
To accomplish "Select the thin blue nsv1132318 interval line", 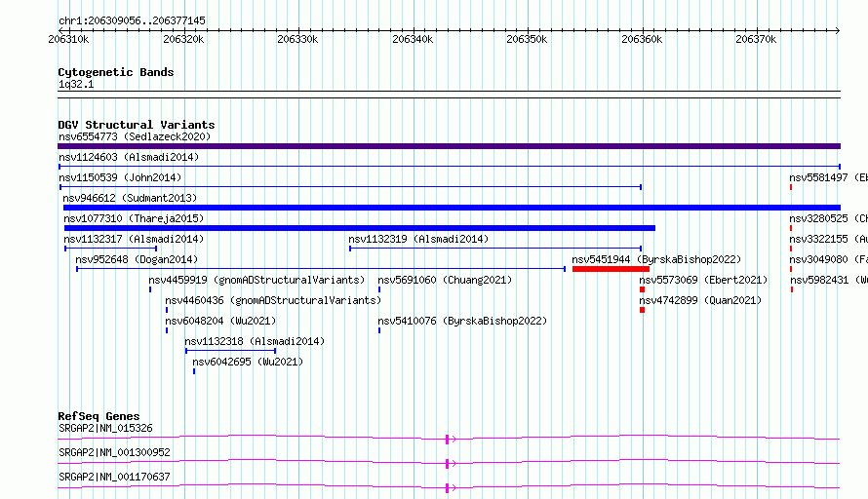I will (230, 351).
